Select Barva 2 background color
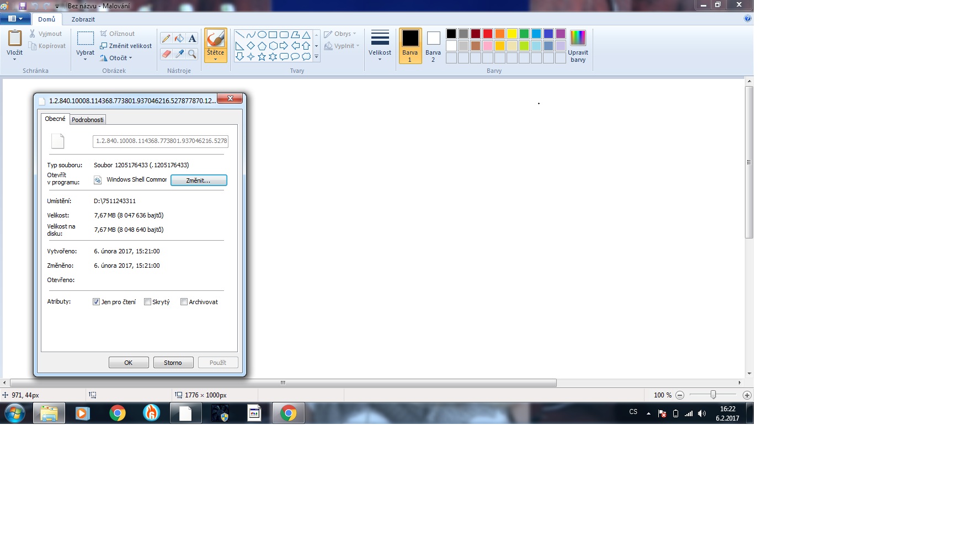980x552 pixels. pos(433,46)
